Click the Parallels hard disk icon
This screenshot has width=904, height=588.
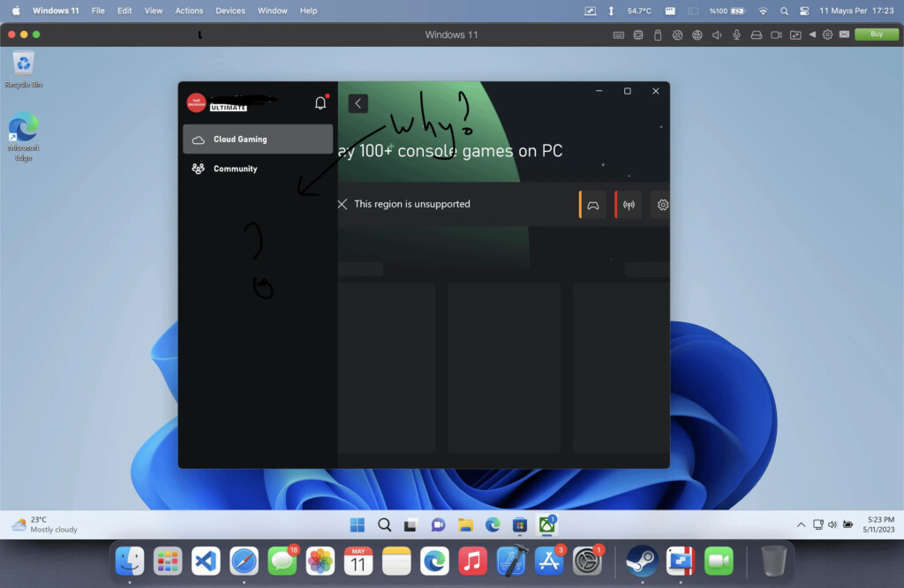(757, 35)
